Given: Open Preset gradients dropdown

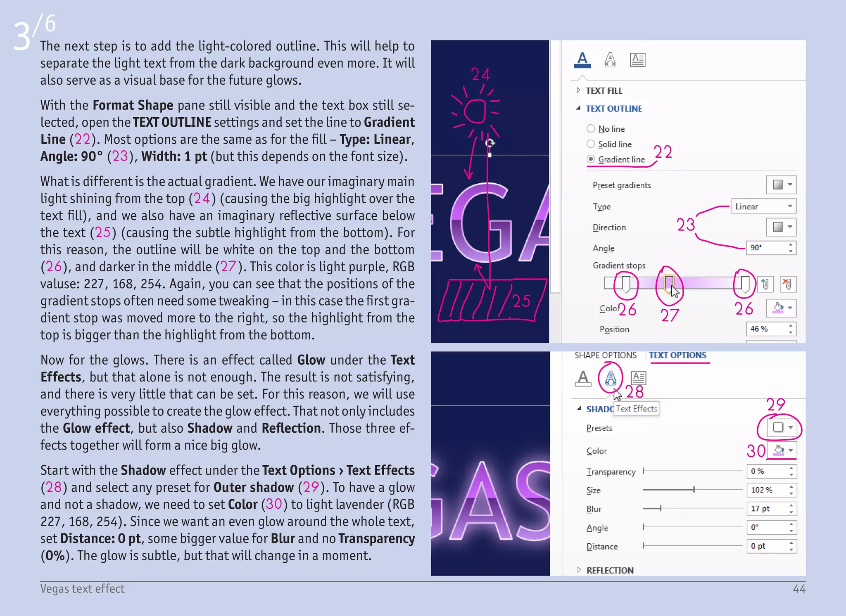Looking at the screenshot, I should point(781,185).
